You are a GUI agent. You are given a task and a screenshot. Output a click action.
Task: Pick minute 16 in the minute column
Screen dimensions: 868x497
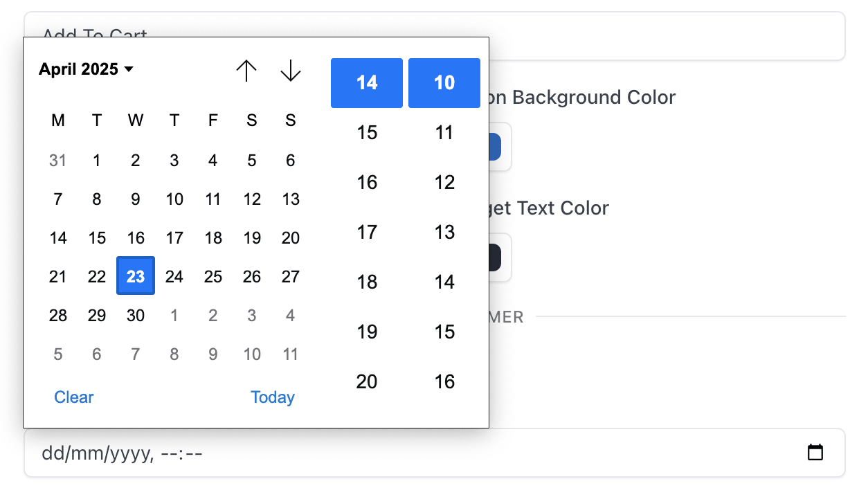tap(444, 381)
